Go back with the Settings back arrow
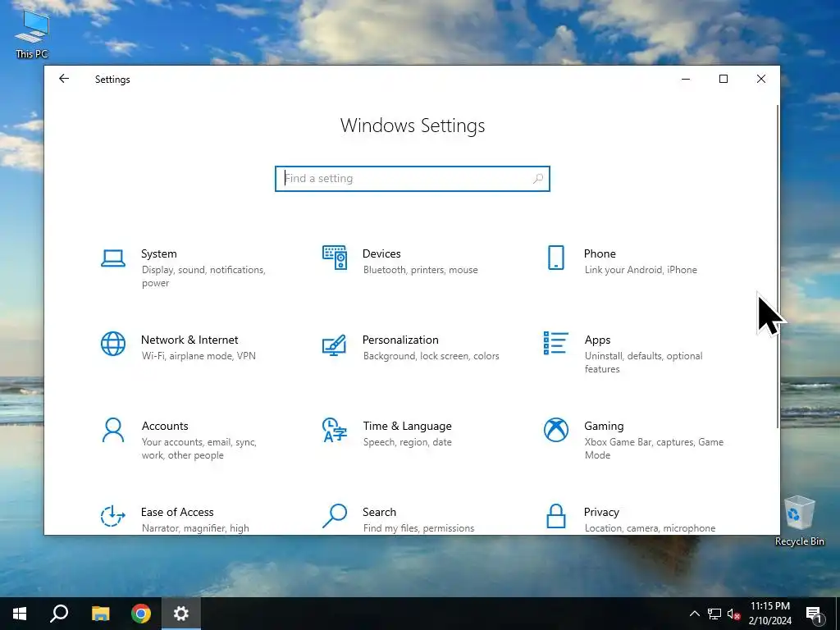This screenshot has width=840, height=630. pyautogui.click(x=64, y=79)
